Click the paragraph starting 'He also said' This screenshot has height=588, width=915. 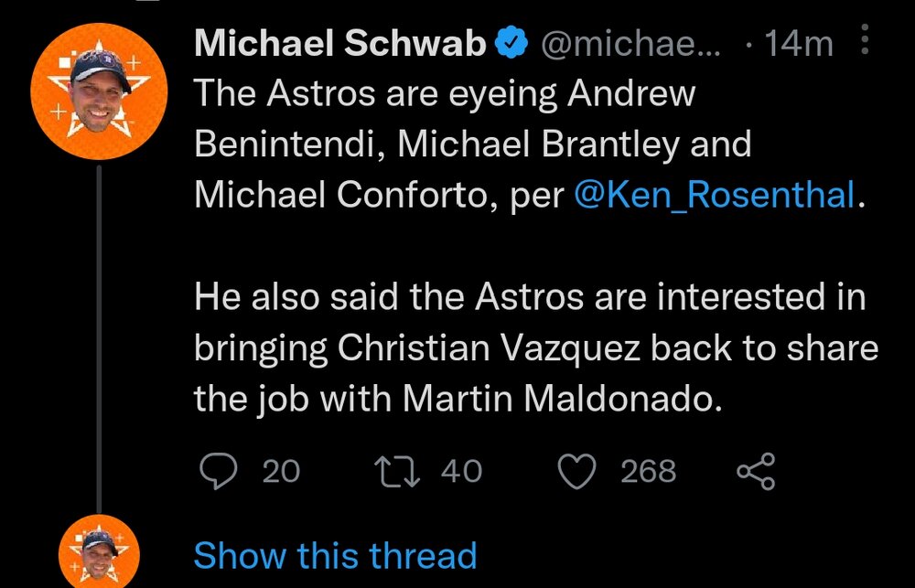[531, 348]
